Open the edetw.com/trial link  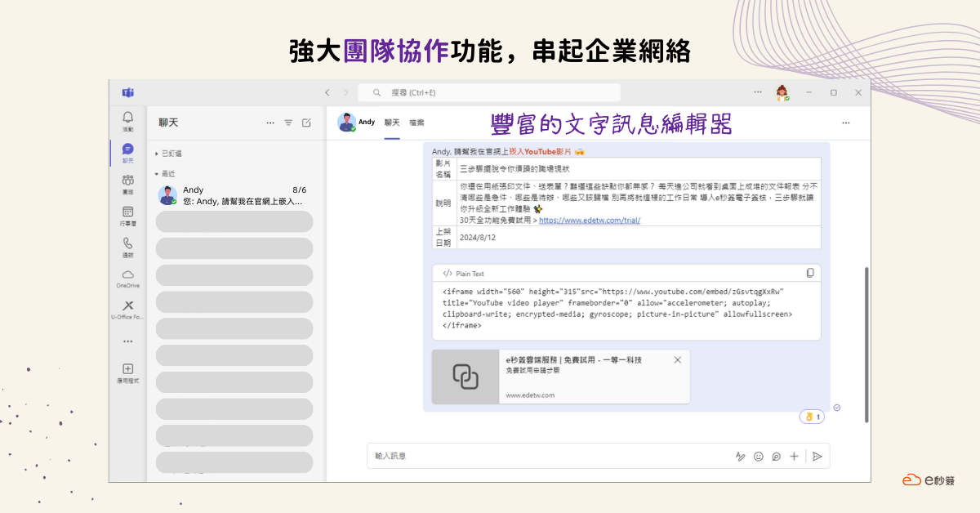[590, 220]
